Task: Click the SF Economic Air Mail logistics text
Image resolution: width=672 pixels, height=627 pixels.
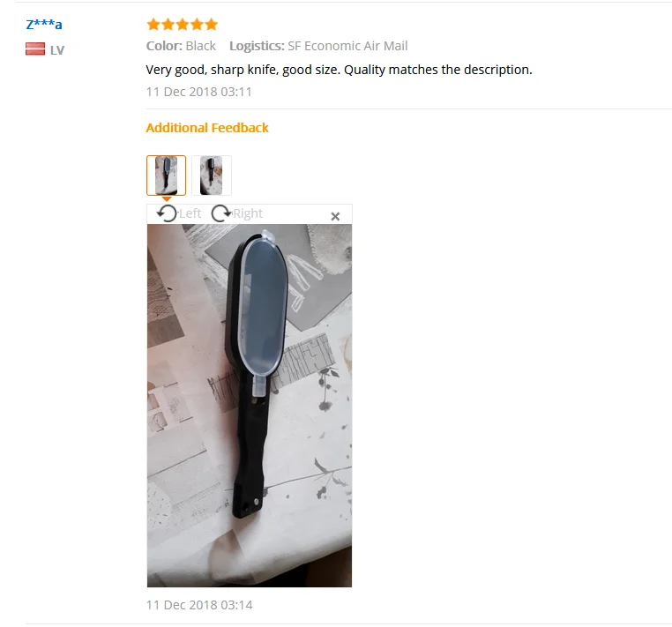Action: point(347,46)
